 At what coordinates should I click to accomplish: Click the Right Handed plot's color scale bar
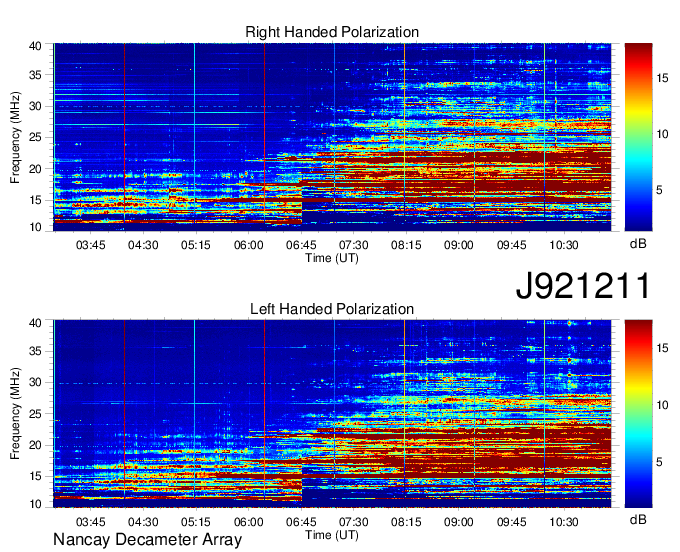[638, 137]
